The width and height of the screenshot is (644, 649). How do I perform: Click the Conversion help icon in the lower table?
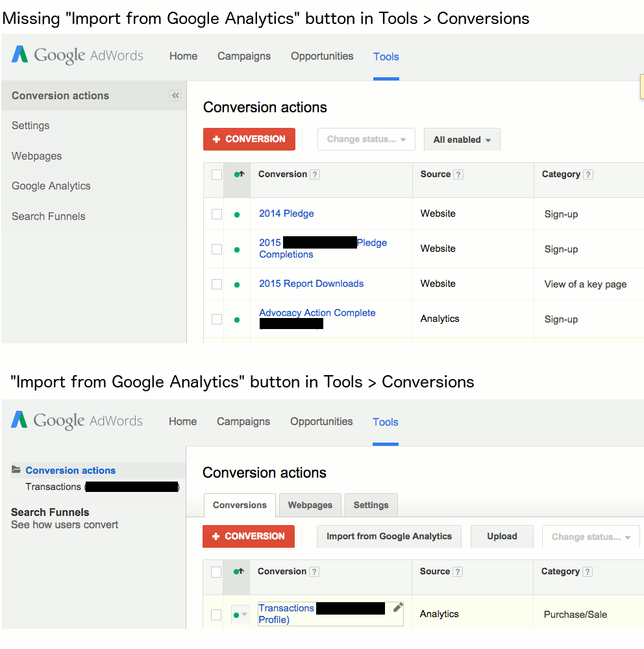(x=314, y=572)
